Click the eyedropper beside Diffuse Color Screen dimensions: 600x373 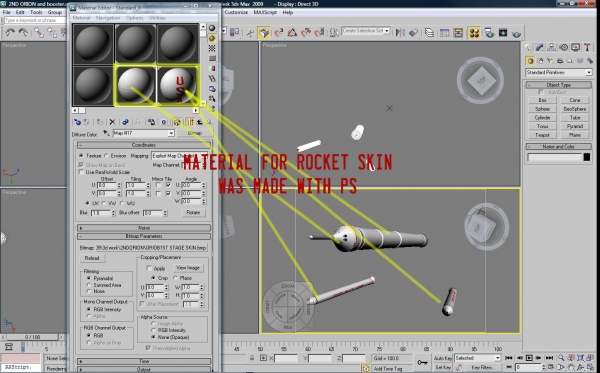tap(106, 133)
